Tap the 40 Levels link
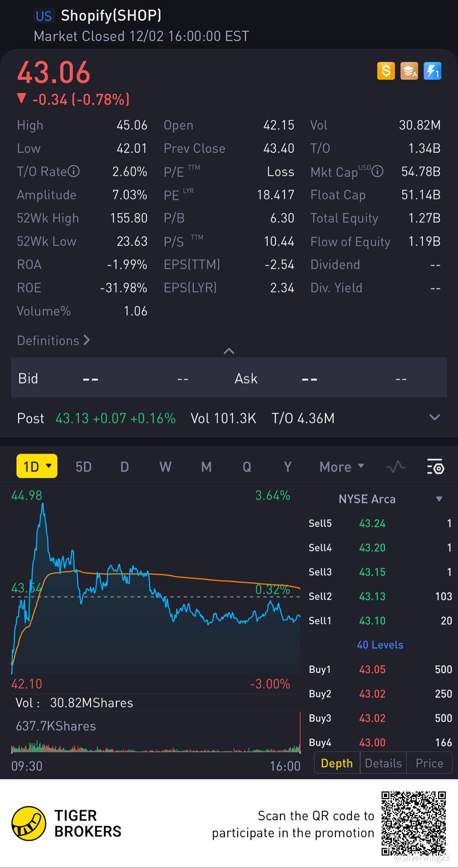 tap(380, 645)
